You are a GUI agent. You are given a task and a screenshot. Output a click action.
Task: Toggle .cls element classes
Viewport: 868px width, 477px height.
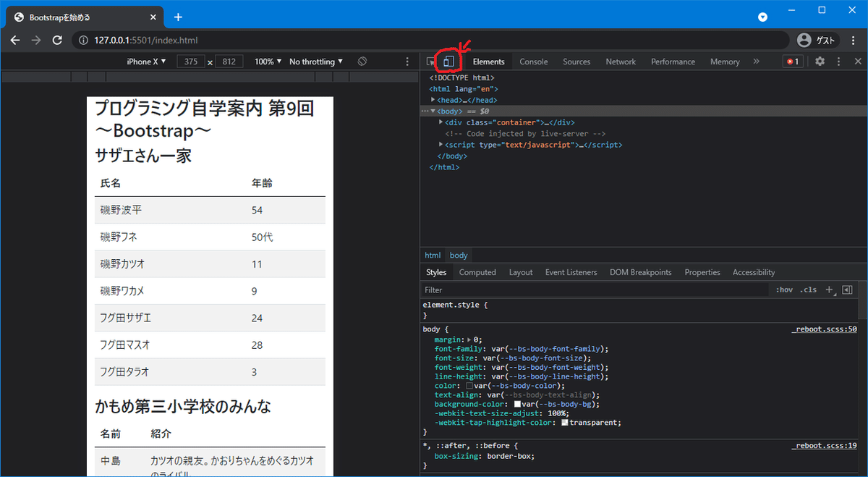point(808,290)
